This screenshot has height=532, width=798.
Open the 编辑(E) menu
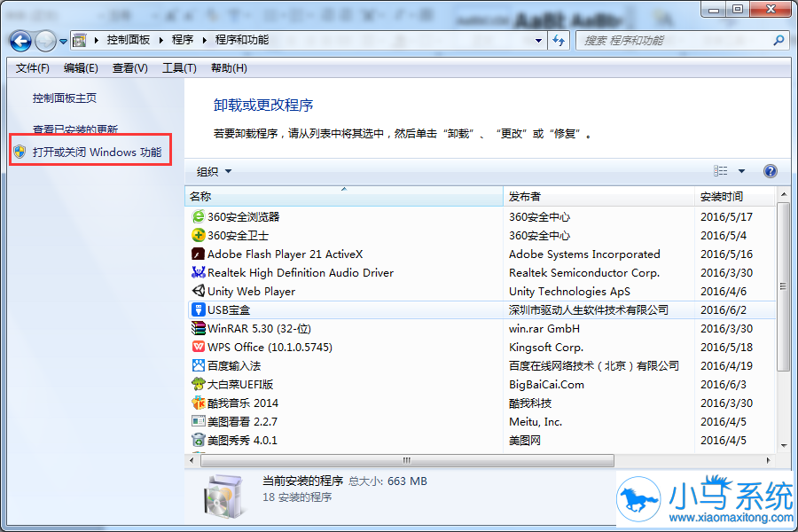tap(81, 68)
